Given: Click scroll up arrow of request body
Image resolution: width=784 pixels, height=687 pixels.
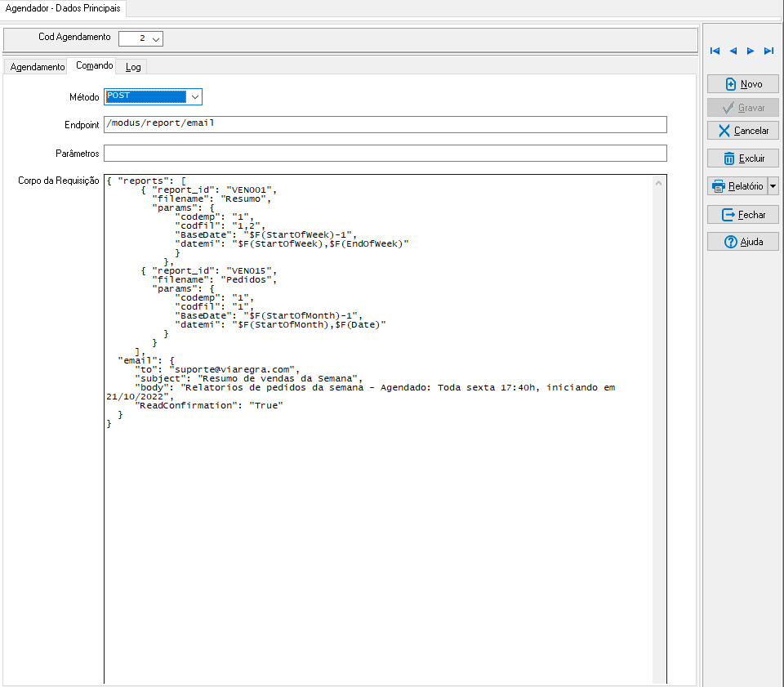Looking at the screenshot, I should click(659, 182).
